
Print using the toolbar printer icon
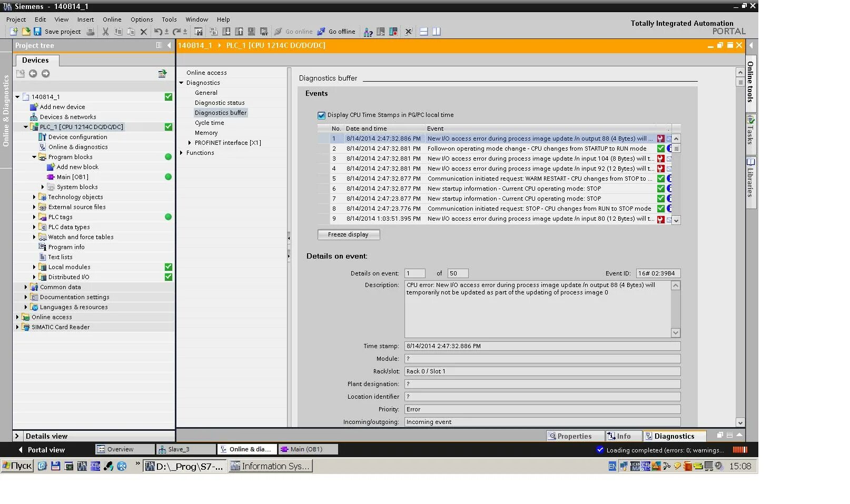point(91,32)
